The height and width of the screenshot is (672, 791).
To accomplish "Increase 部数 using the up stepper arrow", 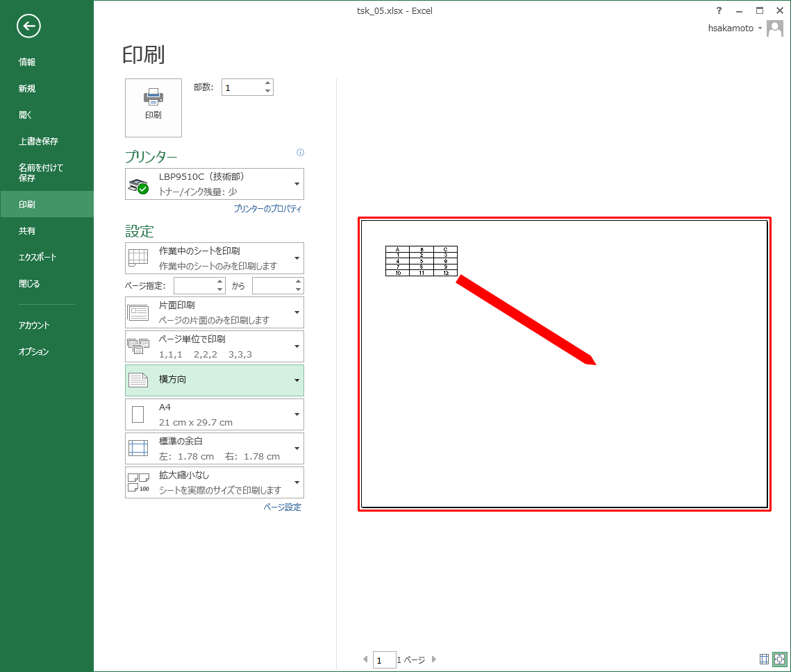I will 267,83.
